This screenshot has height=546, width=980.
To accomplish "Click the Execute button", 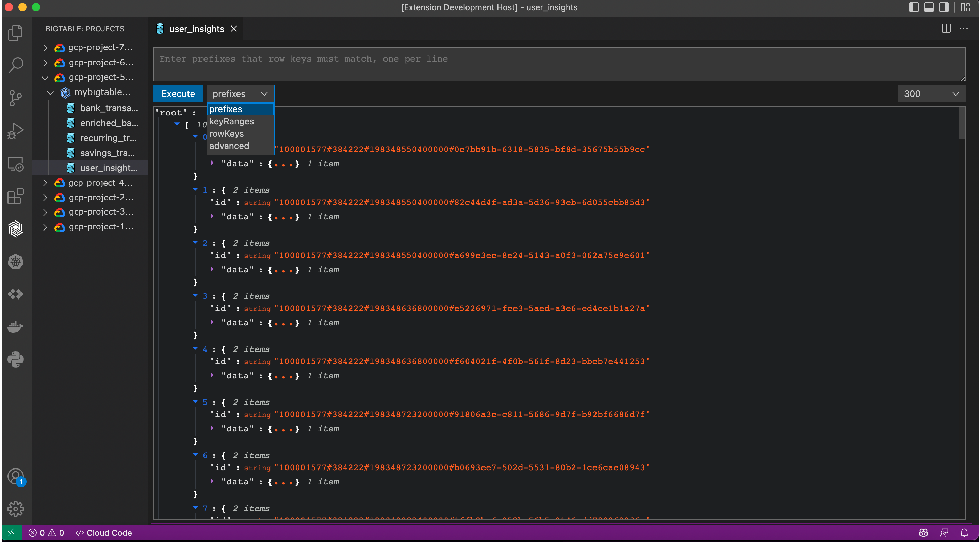I will tap(178, 93).
